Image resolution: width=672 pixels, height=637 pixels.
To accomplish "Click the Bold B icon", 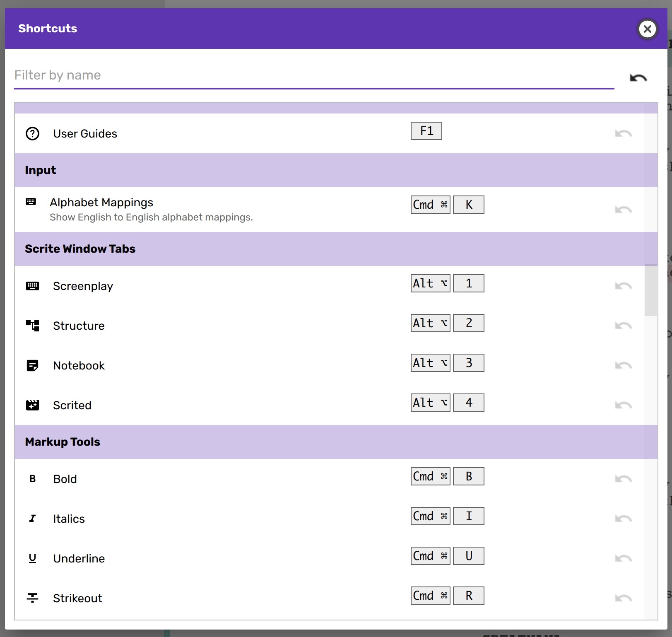I will click(x=32, y=479).
